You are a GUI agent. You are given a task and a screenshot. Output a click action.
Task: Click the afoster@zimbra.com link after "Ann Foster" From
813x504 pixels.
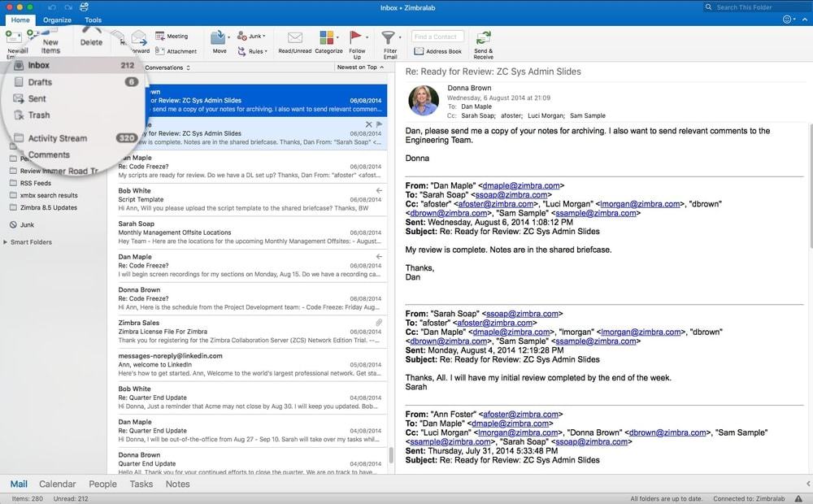pyautogui.click(x=520, y=415)
